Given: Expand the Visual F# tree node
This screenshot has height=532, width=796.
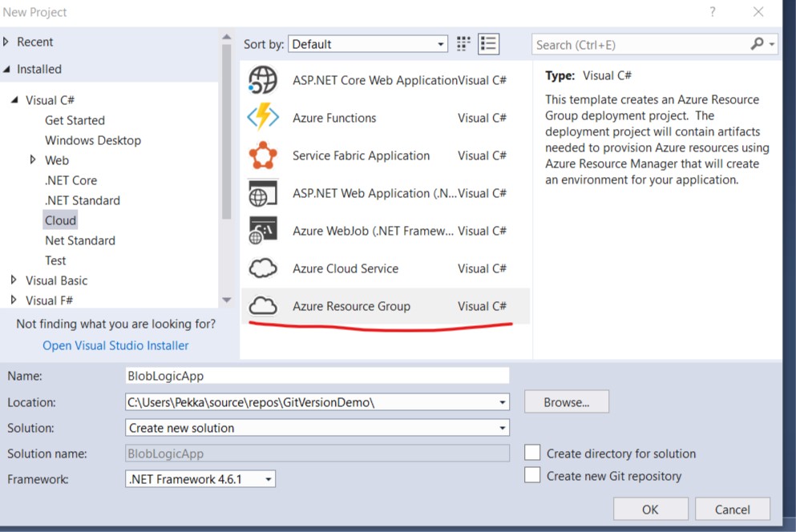Looking at the screenshot, I should 14,300.
